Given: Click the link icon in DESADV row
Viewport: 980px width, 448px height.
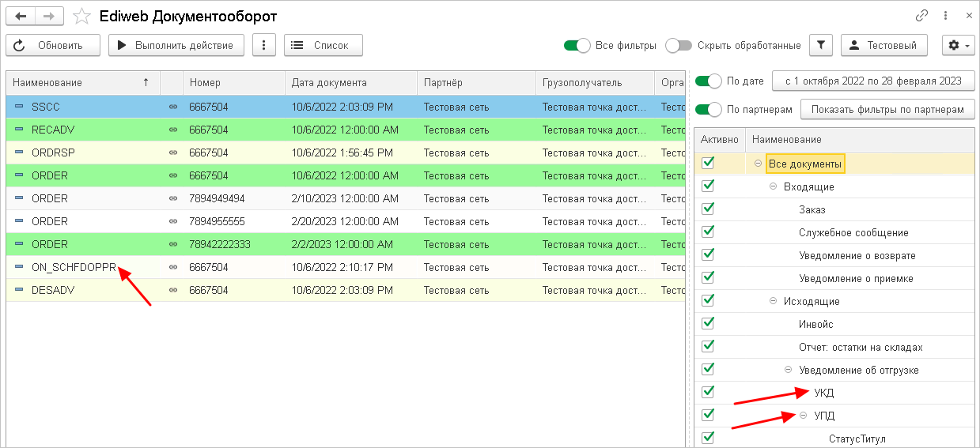Looking at the screenshot, I should [173, 291].
